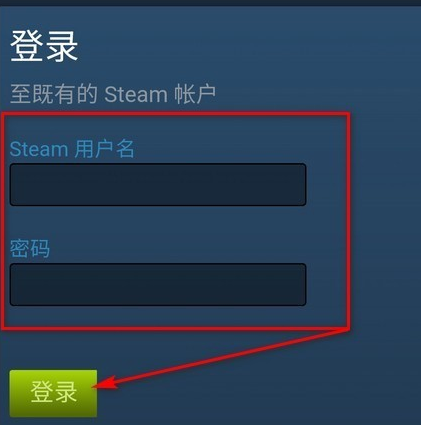Click the '密码' label text

30,248
